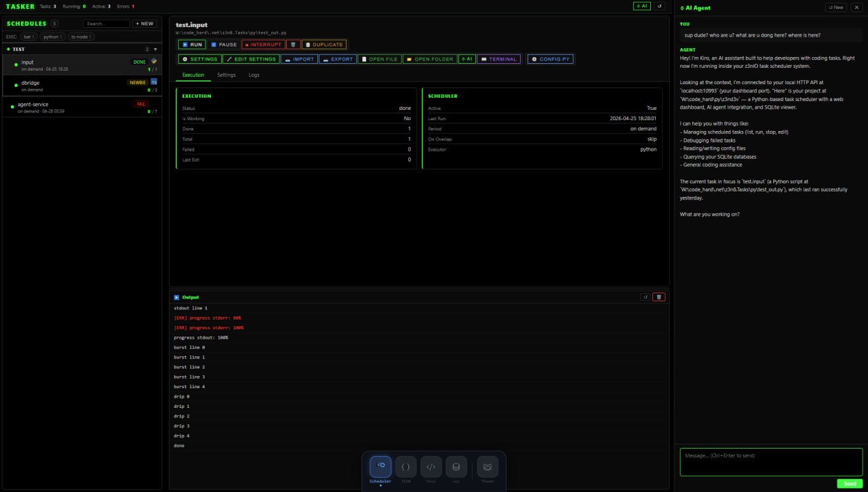The height and width of the screenshot is (492, 868).
Task: Open the Text tool in bottom dock
Action: 431,467
